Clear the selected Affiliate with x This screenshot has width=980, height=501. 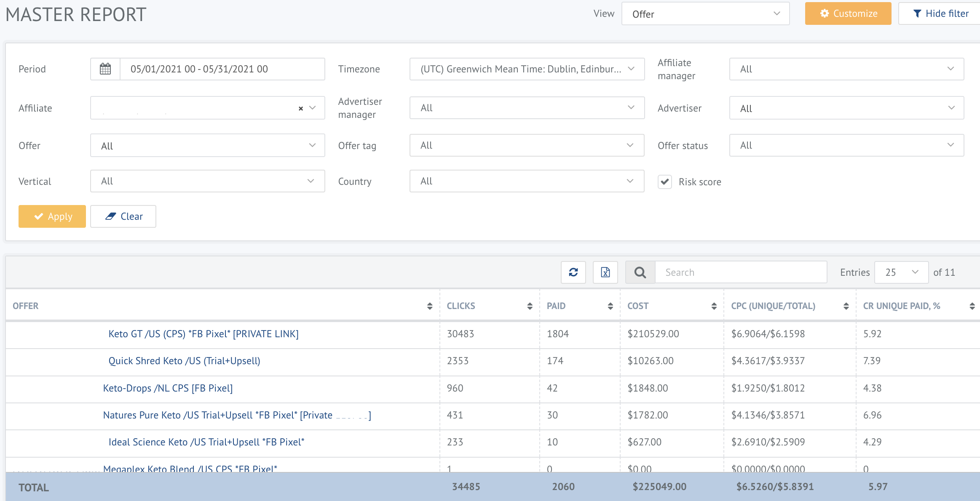click(x=301, y=108)
